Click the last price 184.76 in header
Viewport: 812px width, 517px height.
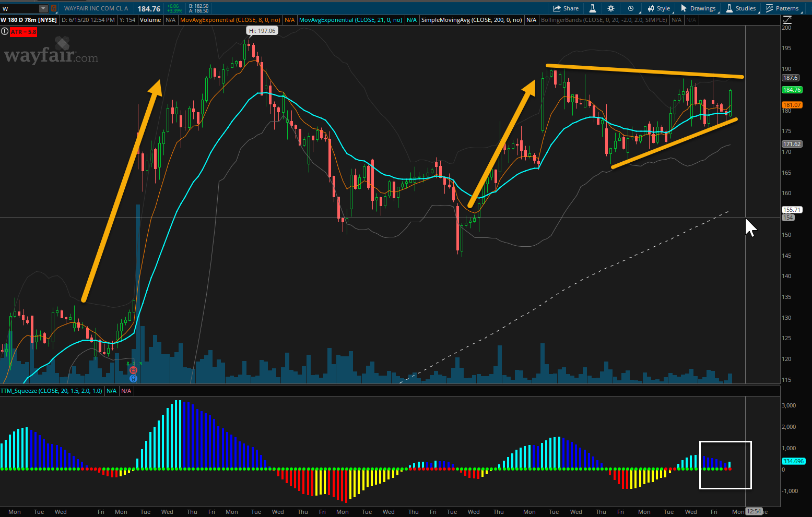149,9
